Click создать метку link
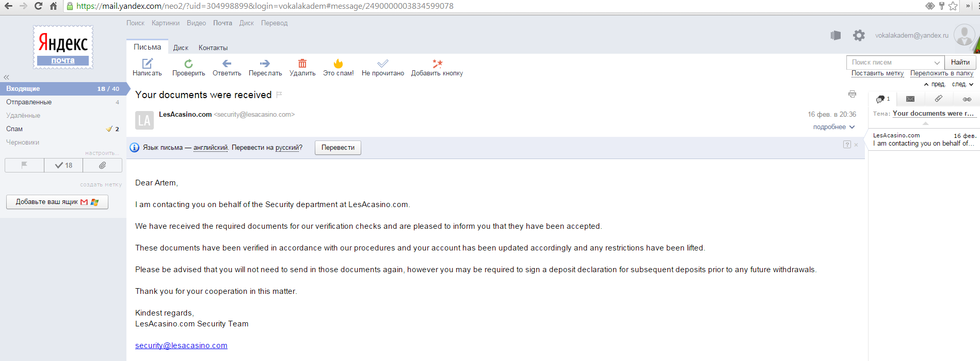Screen dimensions: 980x361 click(x=101, y=184)
